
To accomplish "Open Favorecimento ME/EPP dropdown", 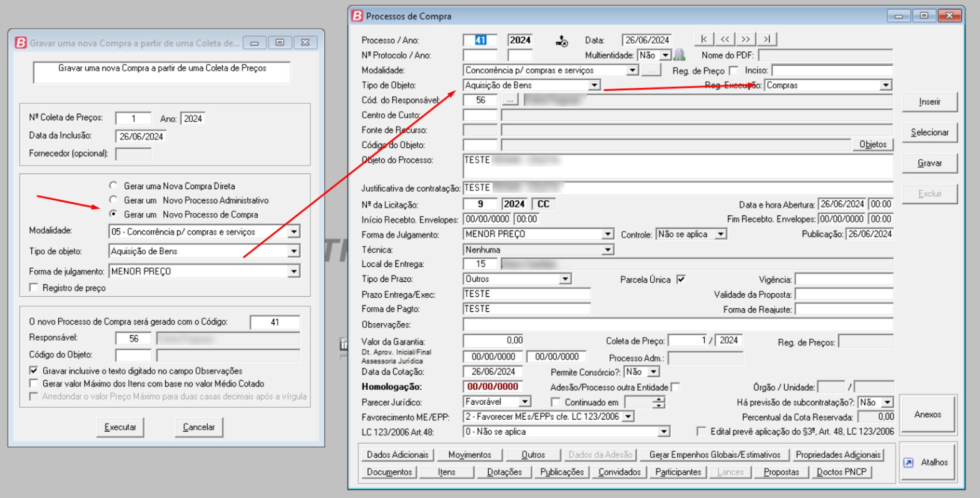I will [x=628, y=417].
